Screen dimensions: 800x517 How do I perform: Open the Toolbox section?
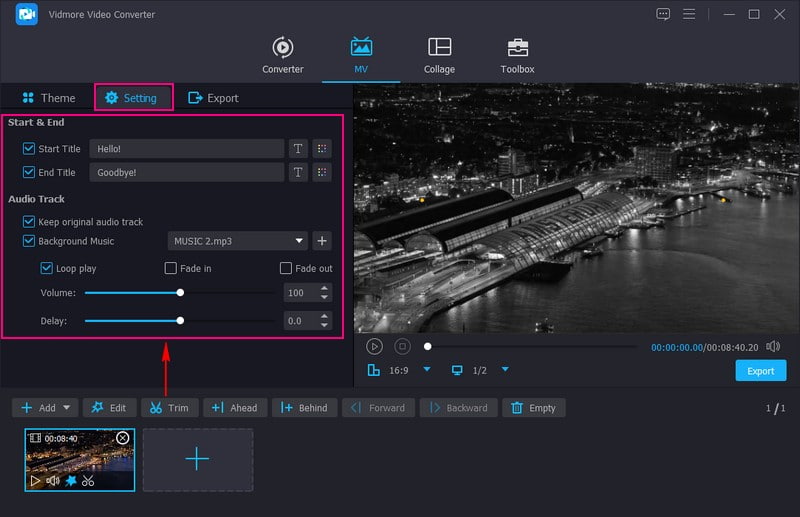coord(517,56)
